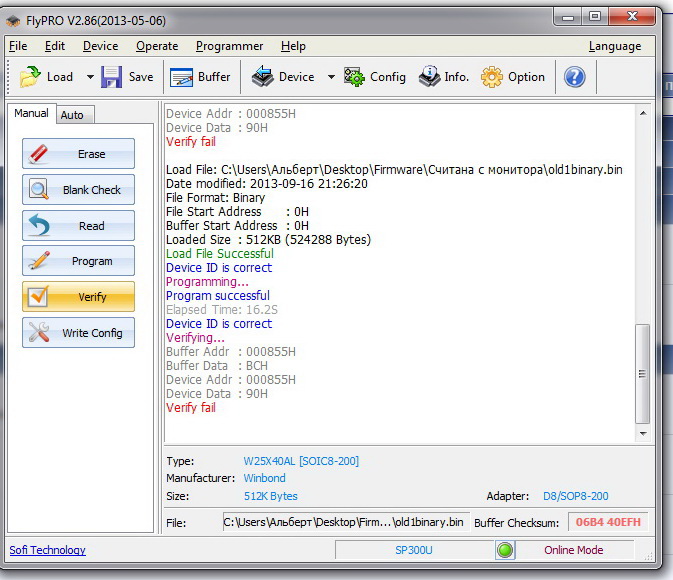
Task: Open the Sofi Technology link
Action: 47,550
